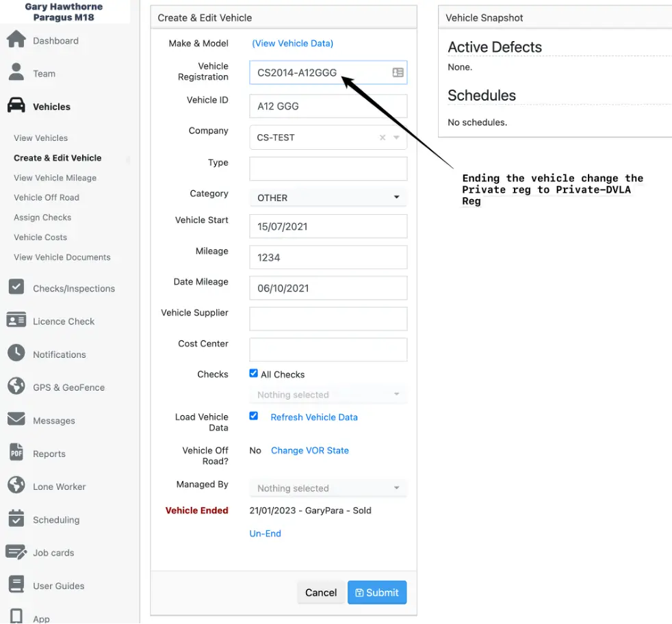Screen dimensions: 672x624
Task: Toggle the Load Vehicle Data checkbox
Action: tap(254, 416)
